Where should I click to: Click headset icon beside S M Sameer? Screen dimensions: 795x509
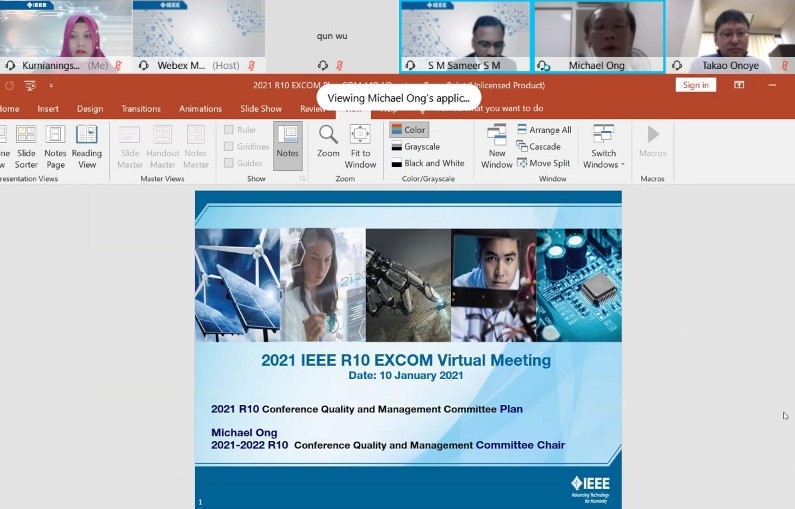pyautogui.click(x=410, y=65)
